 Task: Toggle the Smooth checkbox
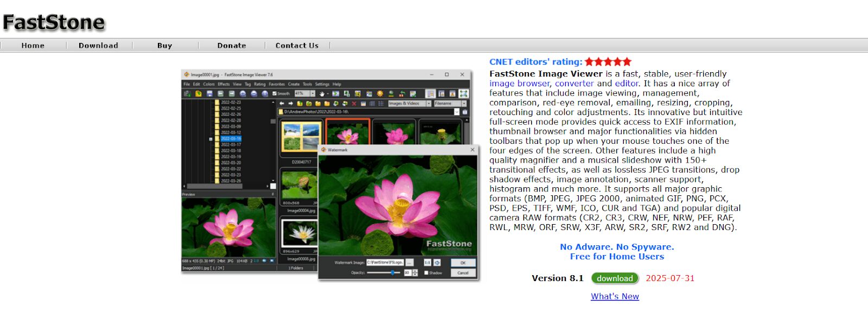(x=275, y=94)
